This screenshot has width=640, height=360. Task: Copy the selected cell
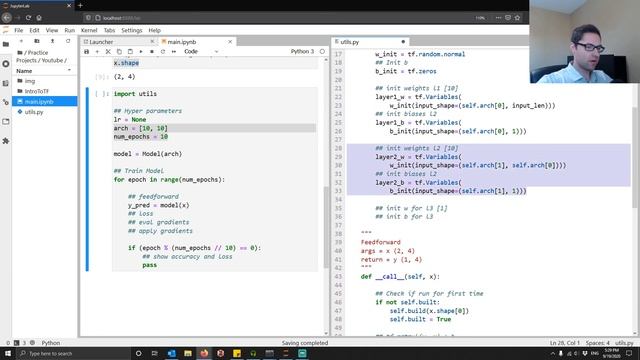(x=119, y=52)
